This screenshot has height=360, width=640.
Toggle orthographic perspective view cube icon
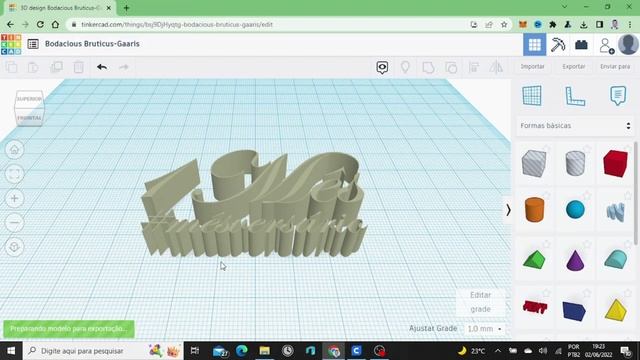pos(14,247)
